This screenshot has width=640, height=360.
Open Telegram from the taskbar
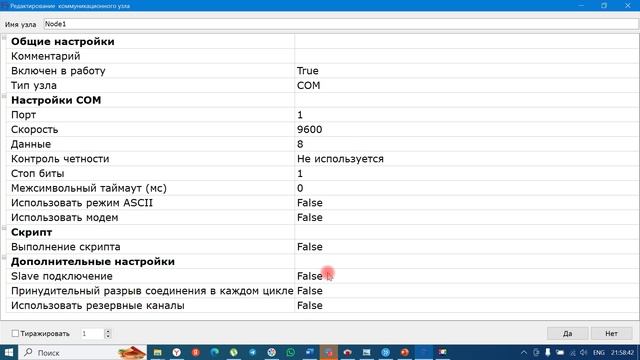(x=253, y=352)
